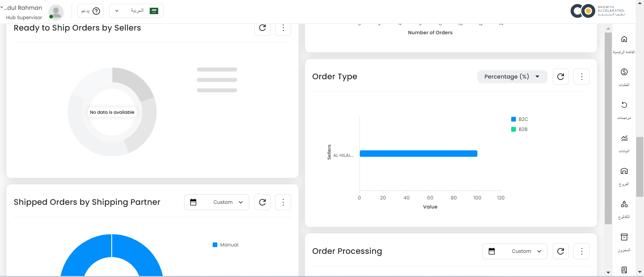Open more options for Ready to Ship Orders

coord(283,28)
